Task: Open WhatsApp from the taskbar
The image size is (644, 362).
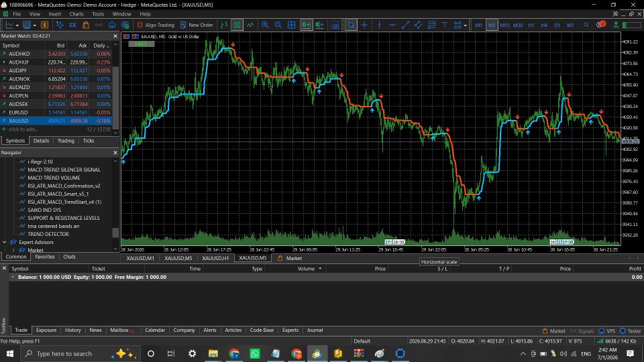Action: [x=255, y=353]
